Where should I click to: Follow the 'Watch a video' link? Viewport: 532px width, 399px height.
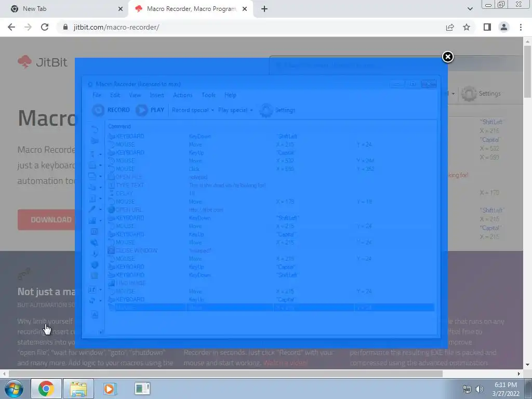pos(285,363)
